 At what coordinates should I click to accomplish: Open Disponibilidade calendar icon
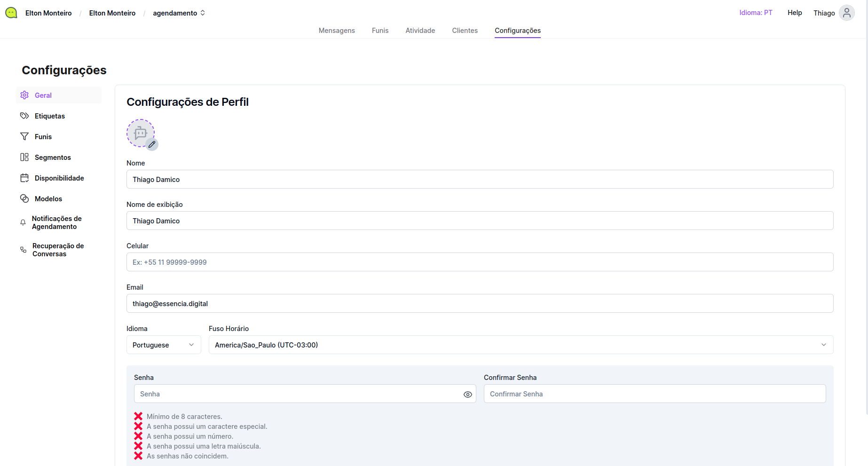(24, 178)
